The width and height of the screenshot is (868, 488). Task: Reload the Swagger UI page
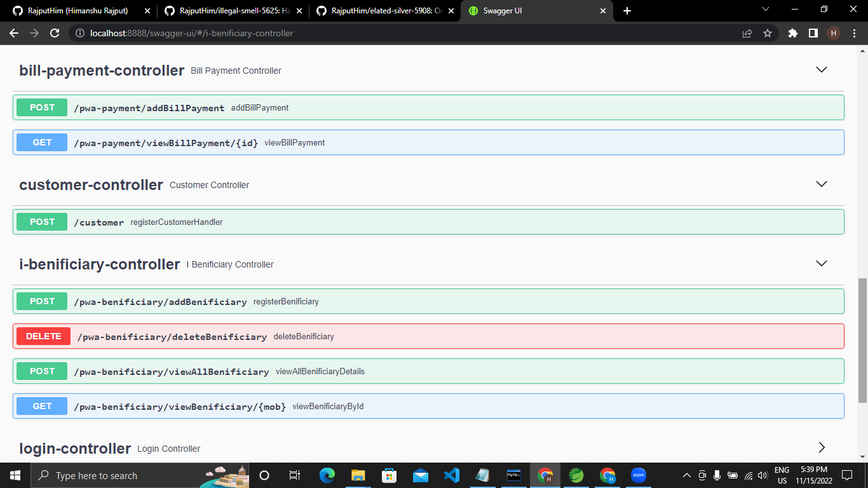pos(55,33)
